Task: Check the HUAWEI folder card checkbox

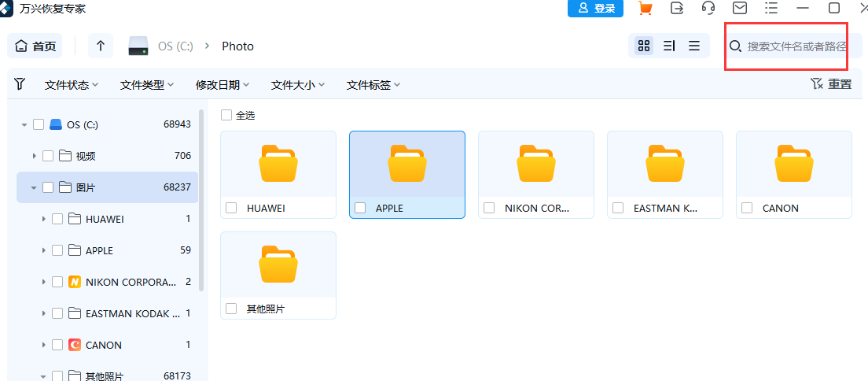Action: (231, 208)
